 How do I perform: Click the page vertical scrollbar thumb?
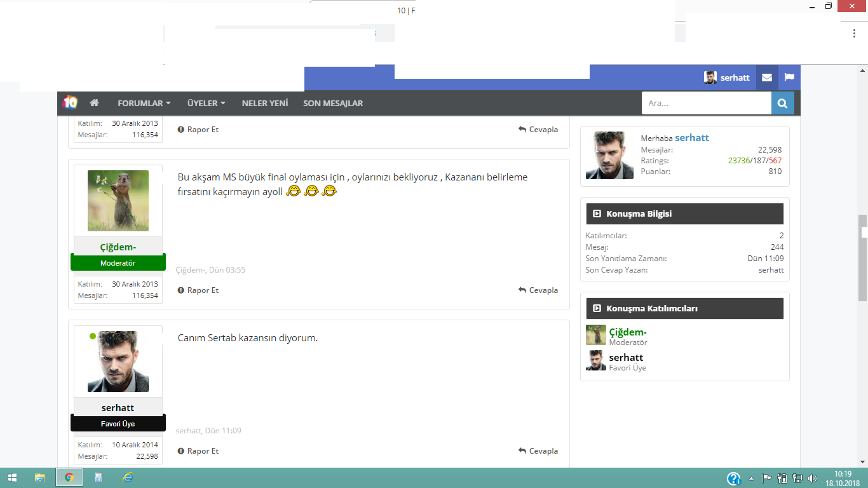tap(862, 257)
